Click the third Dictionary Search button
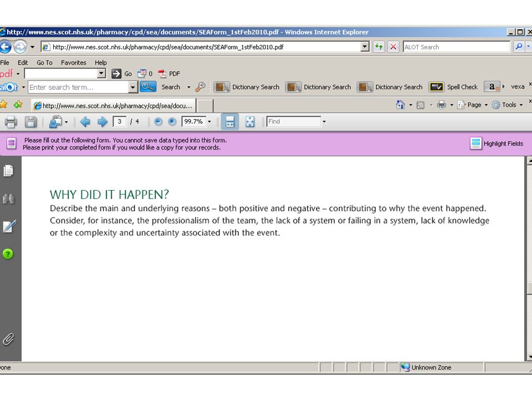Viewport: 532px width, 399px height. (390, 87)
